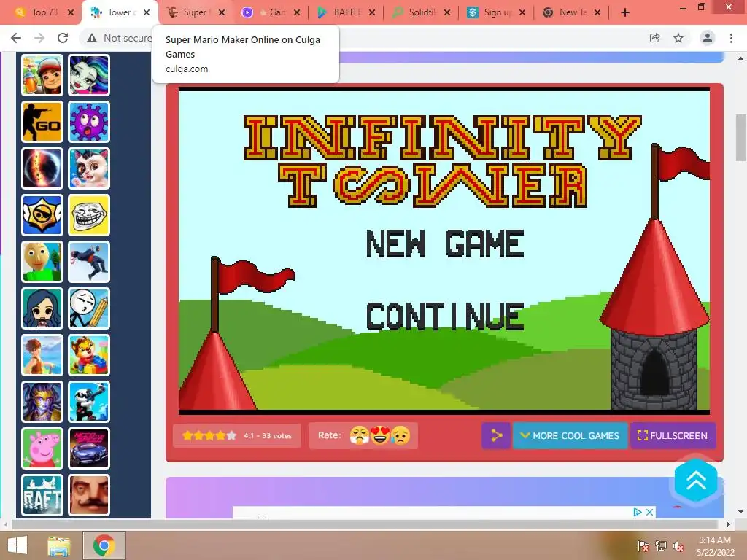Open the beach girl adventure game icon
This screenshot has width=747, height=560.
pyautogui.click(x=42, y=355)
